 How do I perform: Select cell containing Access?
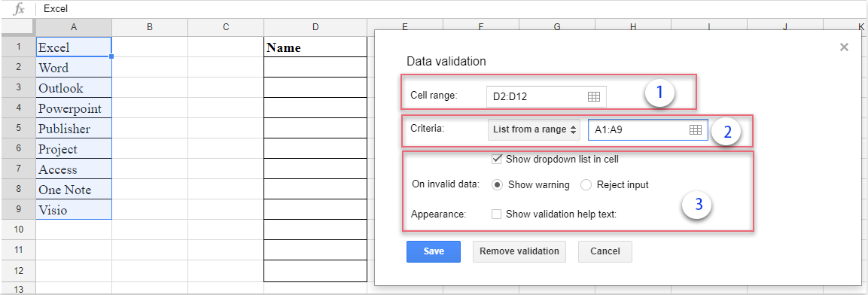[74, 169]
